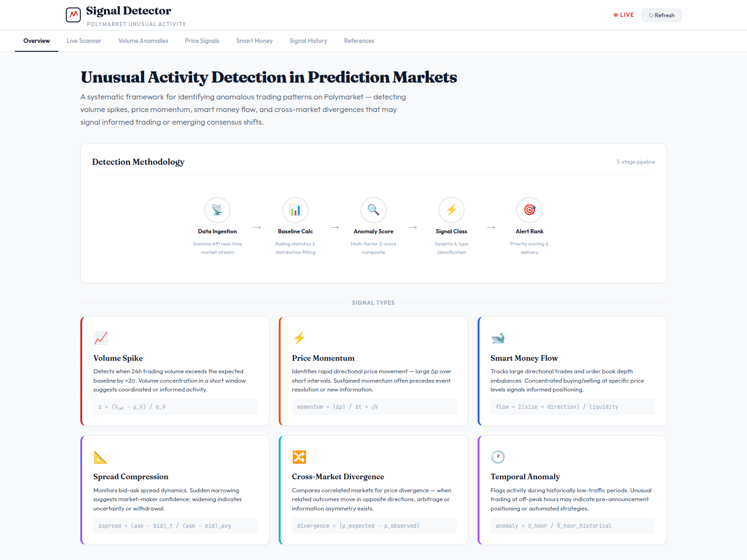Image resolution: width=747 pixels, height=560 pixels.
Task: Click the 5-stage pipeline label
Action: pyautogui.click(x=635, y=162)
